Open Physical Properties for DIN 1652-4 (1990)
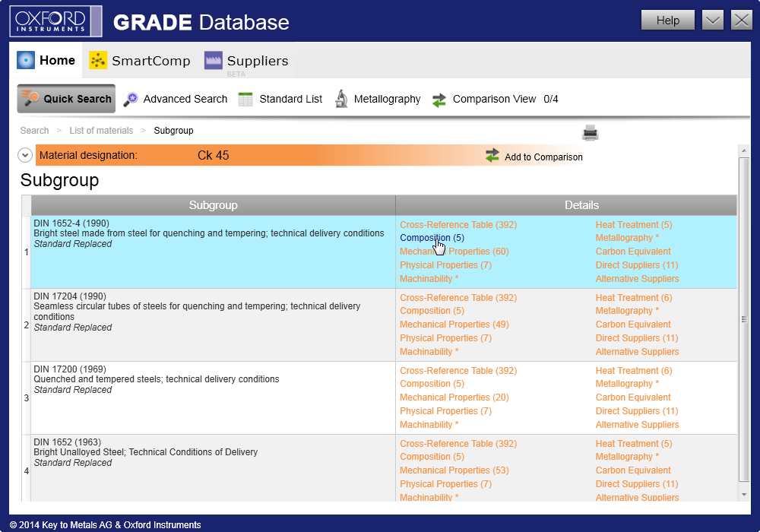 point(445,264)
